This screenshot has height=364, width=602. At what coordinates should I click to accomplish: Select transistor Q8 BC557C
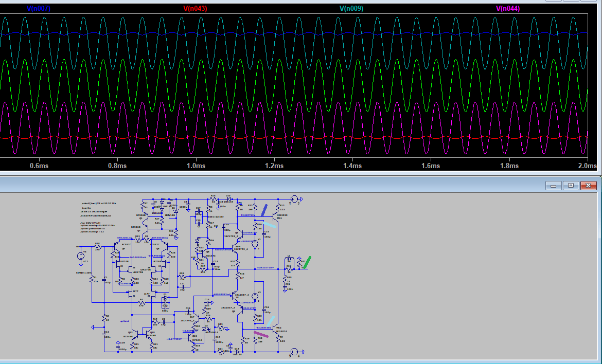[x=164, y=247]
